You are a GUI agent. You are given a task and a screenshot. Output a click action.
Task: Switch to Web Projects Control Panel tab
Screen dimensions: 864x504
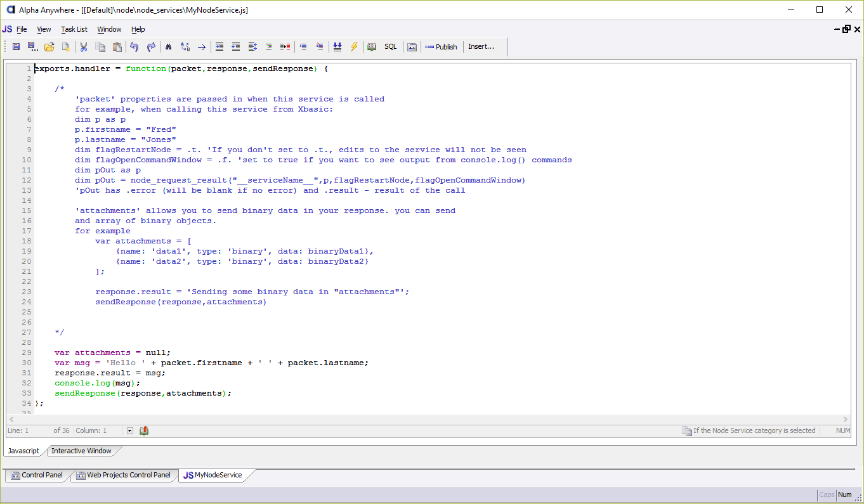tap(123, 475)
